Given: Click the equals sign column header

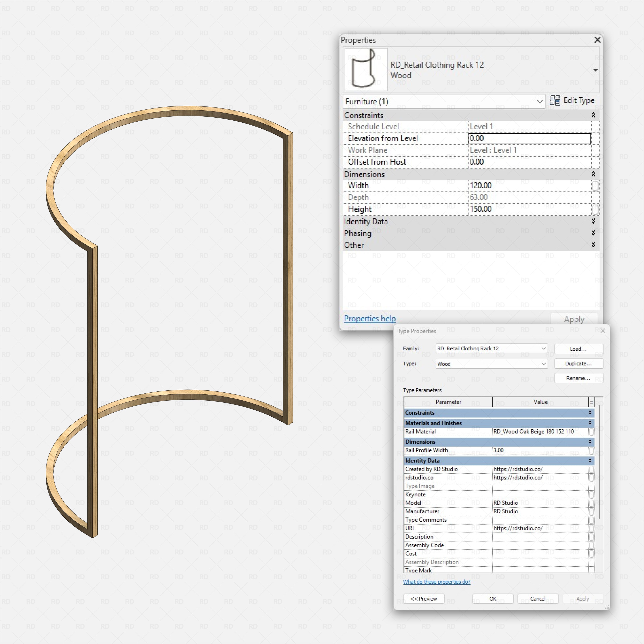Looking at the screenshot, I should click(591, 402).
